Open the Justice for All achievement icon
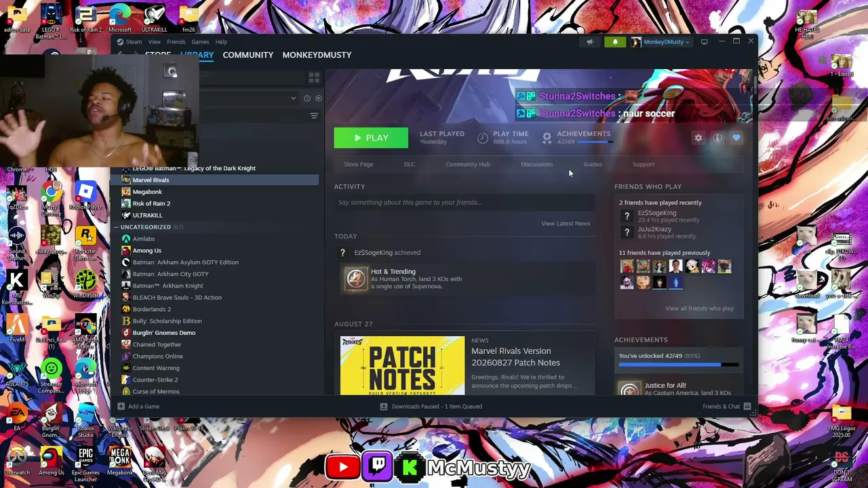 point(629,389)
